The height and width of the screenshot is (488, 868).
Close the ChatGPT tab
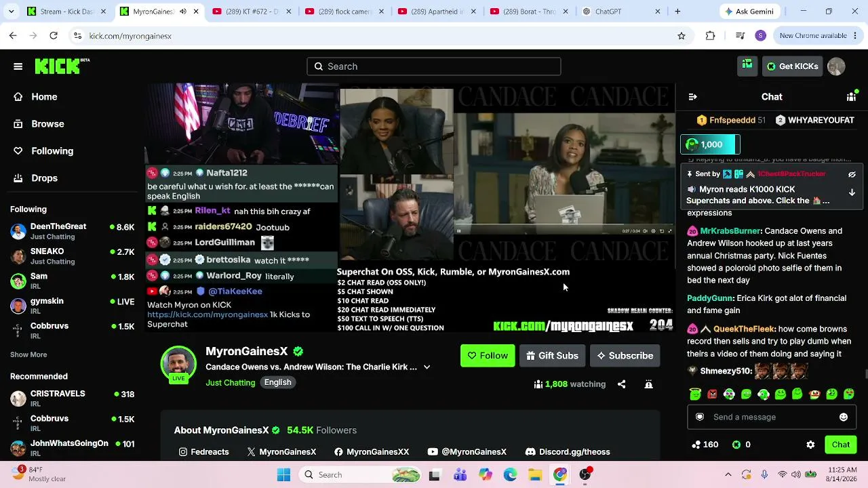coord(657,12)
